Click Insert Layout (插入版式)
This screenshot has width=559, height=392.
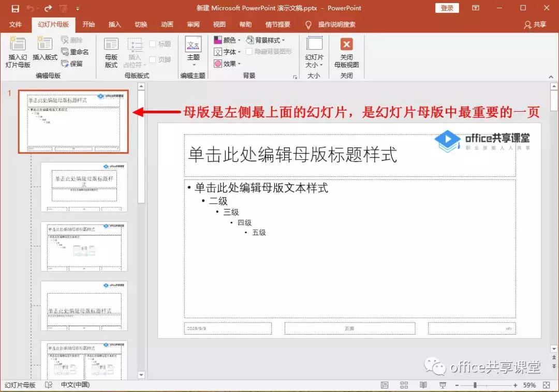(x=45, y=49)
